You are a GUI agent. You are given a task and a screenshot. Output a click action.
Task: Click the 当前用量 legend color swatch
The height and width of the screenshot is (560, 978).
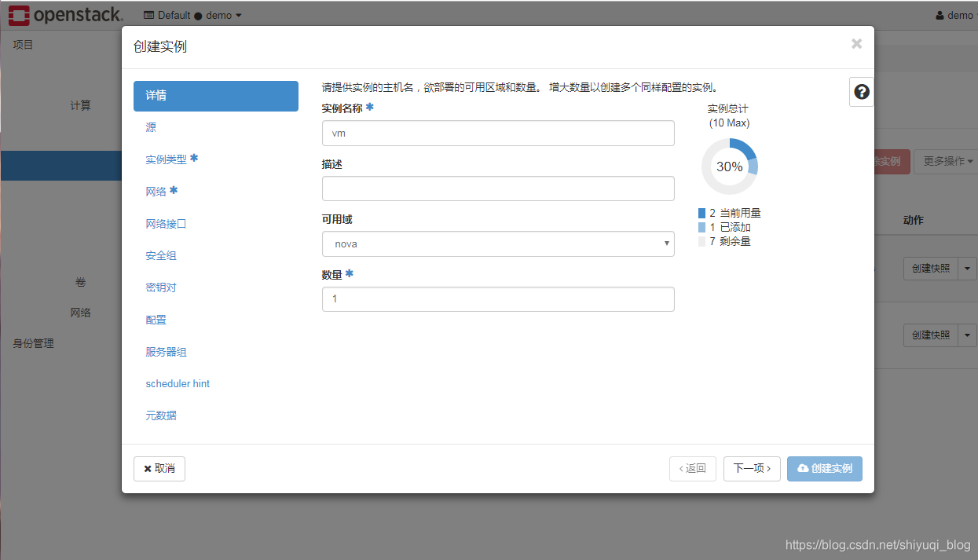coord(701,213)
